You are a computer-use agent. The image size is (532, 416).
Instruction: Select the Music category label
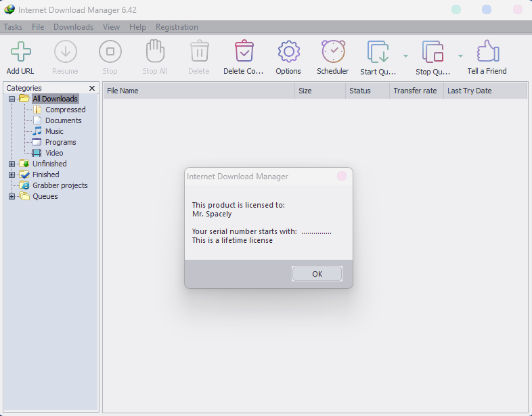point(54,131)
